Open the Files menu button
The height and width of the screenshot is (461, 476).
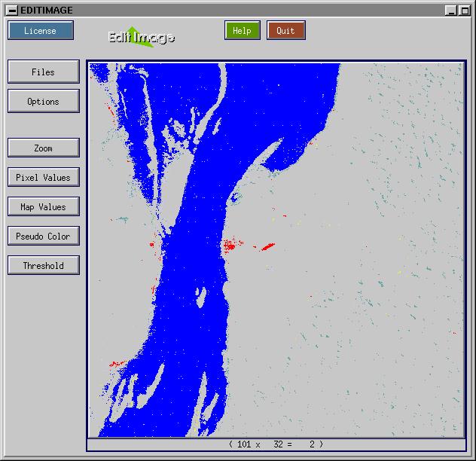[x=44, y=72]
